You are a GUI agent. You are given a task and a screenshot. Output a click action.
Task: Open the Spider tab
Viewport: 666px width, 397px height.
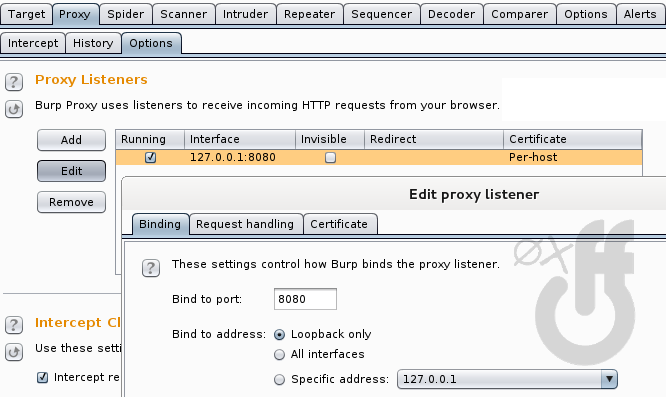click(125, 14)
